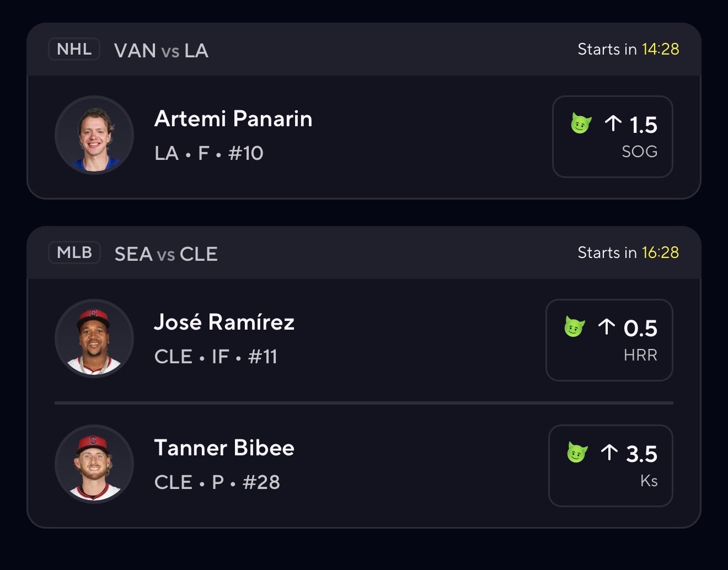Click the green demon icon for Tanner Bibee
The height and width of the screenshot is (570, 728).
577,453
